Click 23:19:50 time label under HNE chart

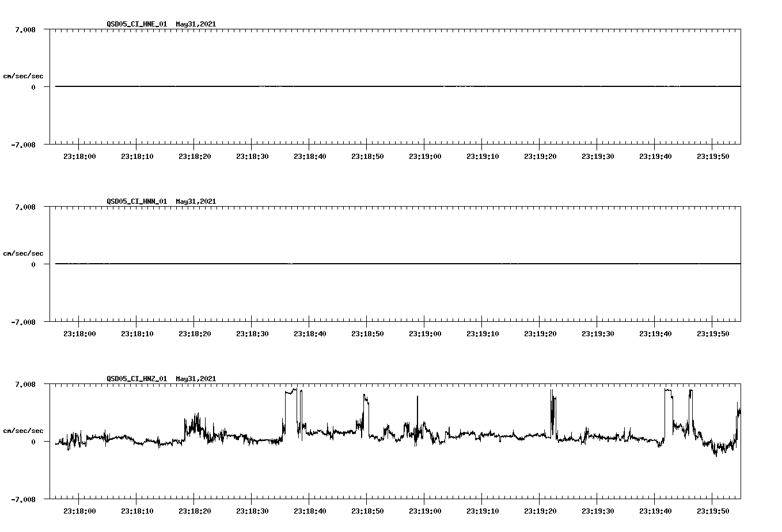point(713,157)
